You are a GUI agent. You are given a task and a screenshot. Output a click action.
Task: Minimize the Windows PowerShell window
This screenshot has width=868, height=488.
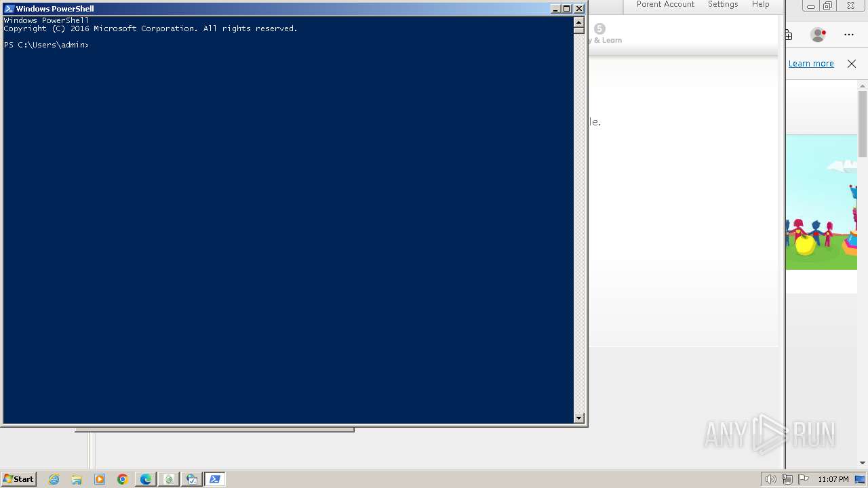pyautogui.click(x=555, y=9)
